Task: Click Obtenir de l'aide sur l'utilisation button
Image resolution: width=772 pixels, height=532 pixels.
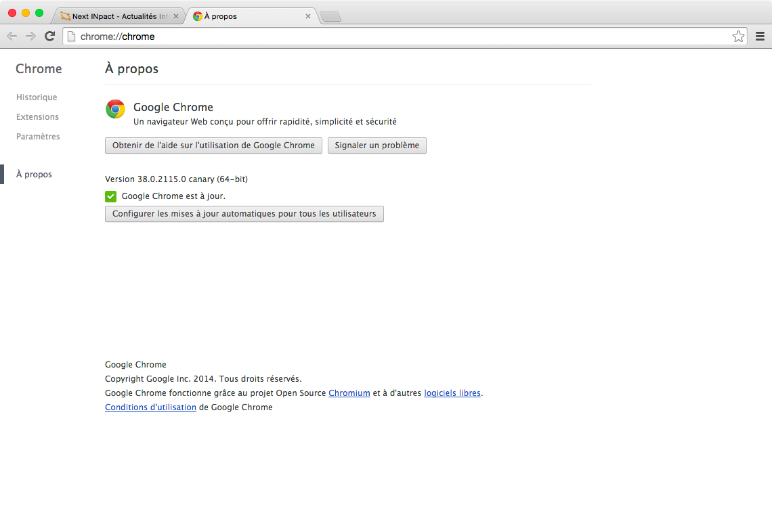Action: coord(213,146)
